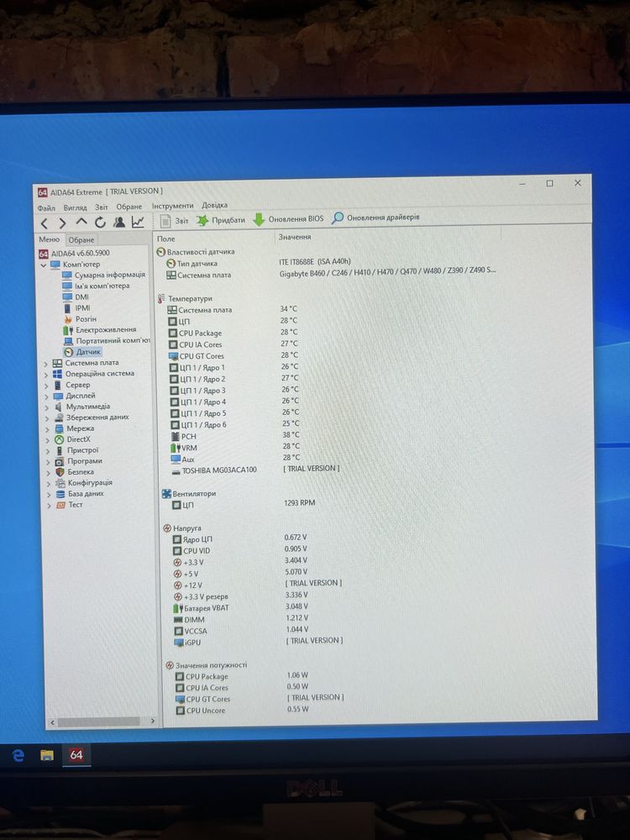Go back with the left arrow button
Screen dimensions: 630x840
(45, 224)
